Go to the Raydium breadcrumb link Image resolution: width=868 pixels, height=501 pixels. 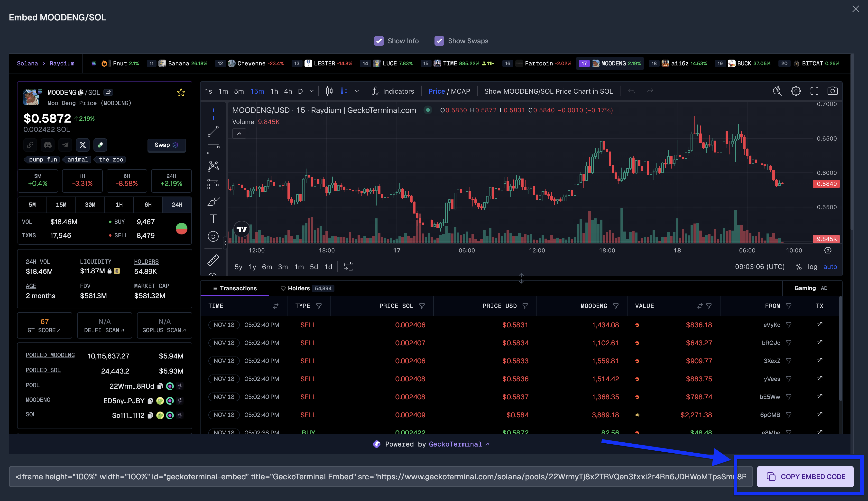pyautogui.click(x=62, y=63)
